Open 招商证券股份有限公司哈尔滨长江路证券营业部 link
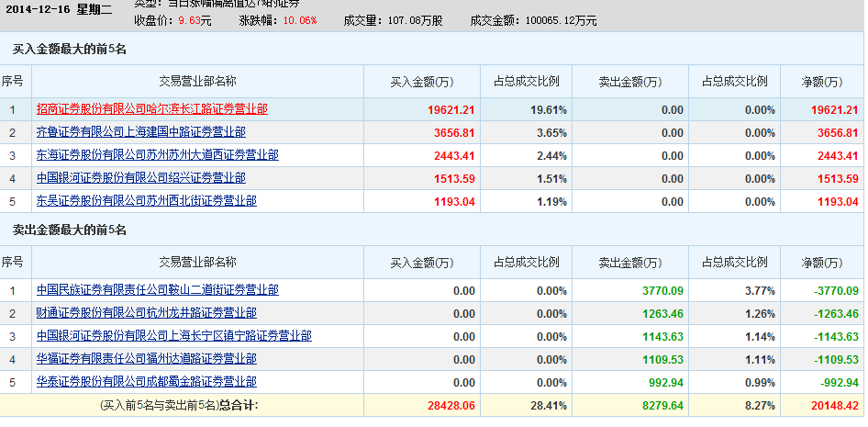The height and width of the screenshot is (427, 868). (x=152, y=109)
